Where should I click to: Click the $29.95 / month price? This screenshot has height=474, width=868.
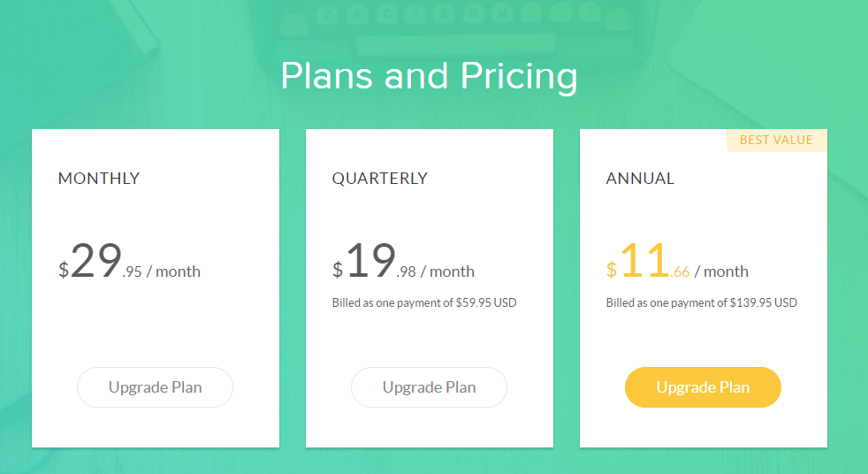129,264
